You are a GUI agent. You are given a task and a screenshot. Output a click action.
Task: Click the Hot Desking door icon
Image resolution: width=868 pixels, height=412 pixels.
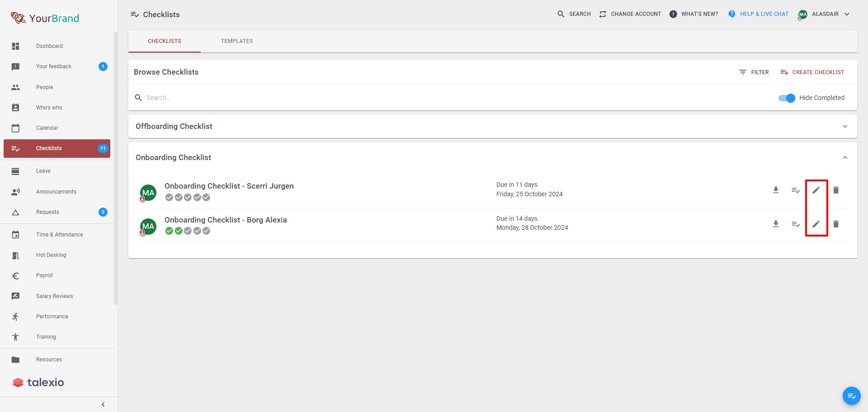pyautogui.click(x=15, y=255)
